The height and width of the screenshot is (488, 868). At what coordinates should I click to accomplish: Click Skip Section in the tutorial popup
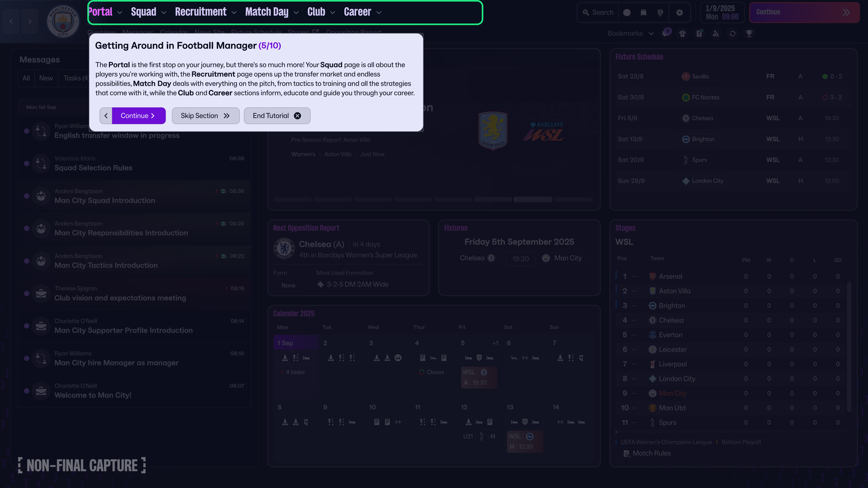coord(205,115)
